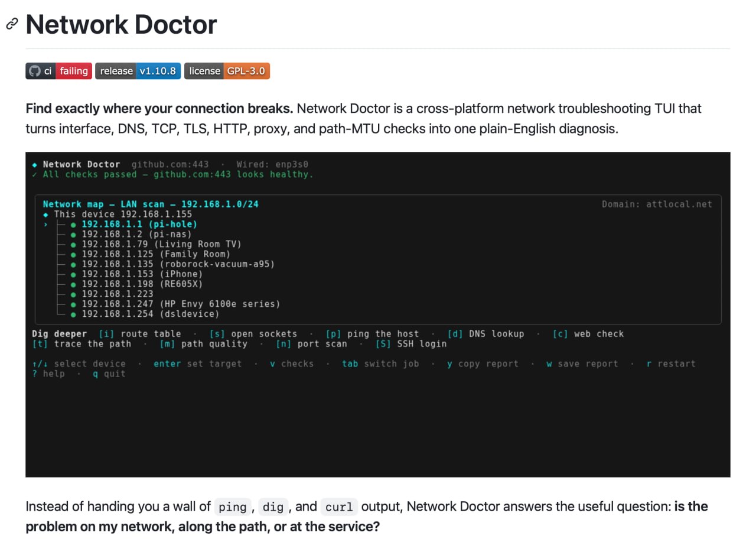
Task: Click the w save report hint
Action: click(582, 364)
